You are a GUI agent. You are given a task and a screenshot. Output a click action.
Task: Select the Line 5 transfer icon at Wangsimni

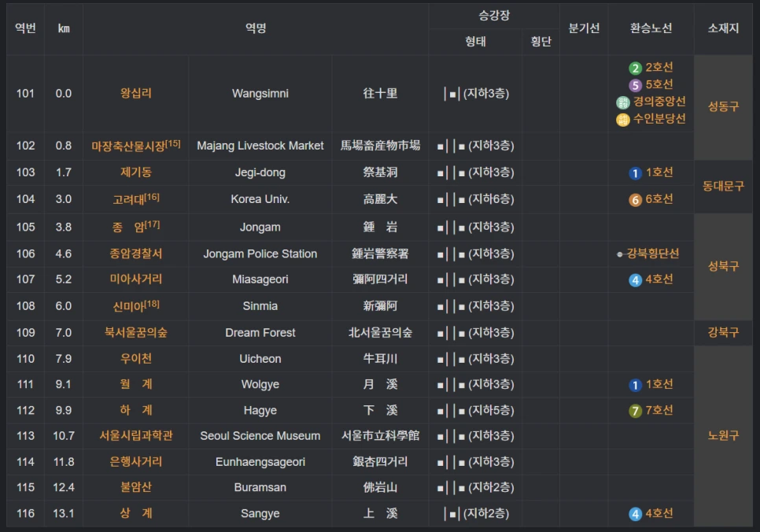tap(635, 84)
